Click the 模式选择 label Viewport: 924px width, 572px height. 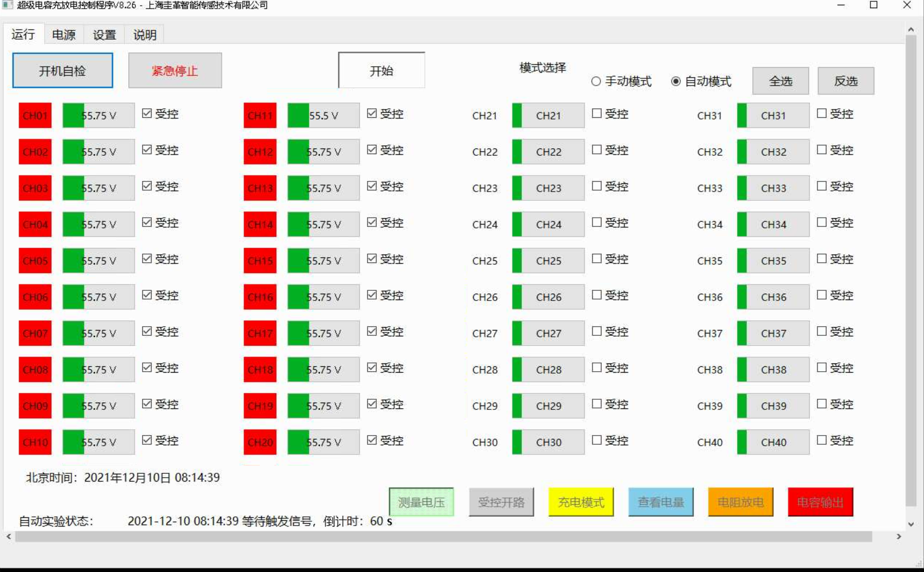coord(542,68)
